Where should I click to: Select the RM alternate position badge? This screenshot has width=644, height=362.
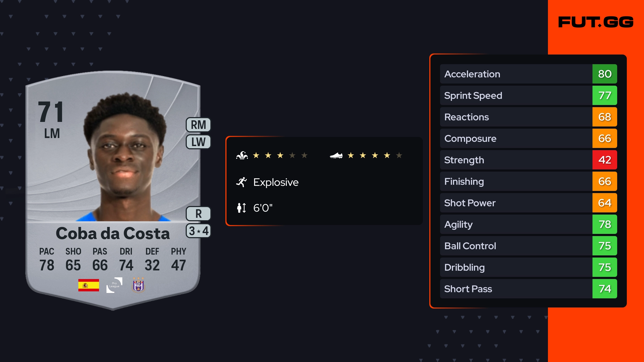click(x=198, y=125)
